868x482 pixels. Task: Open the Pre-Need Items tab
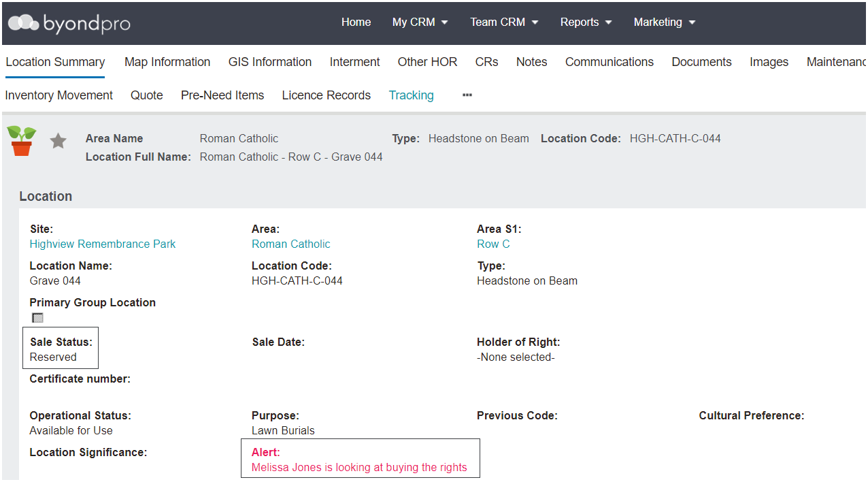pyautogui.click(x=222, y=95)
